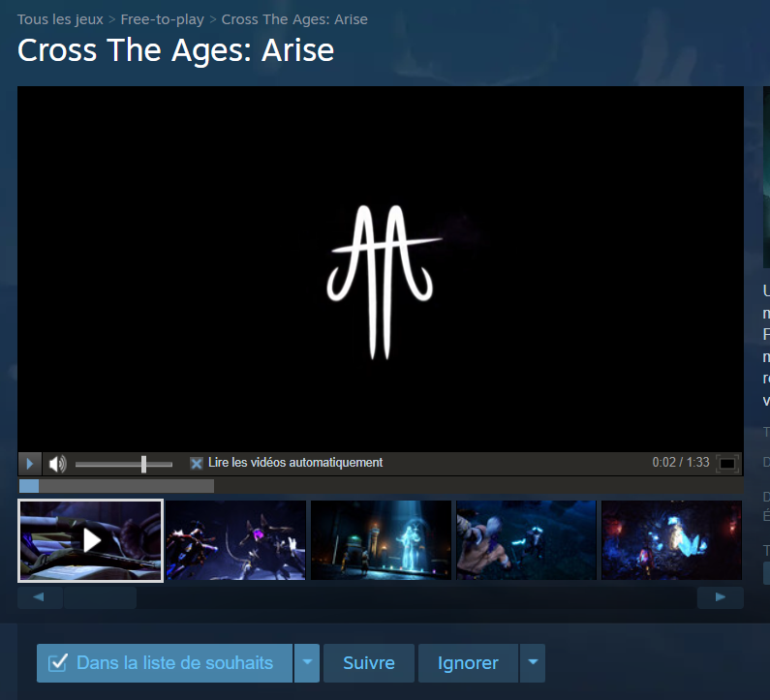Click the main video display area
Viewport: 770px width, 700px height.
[x=381, y=269]
